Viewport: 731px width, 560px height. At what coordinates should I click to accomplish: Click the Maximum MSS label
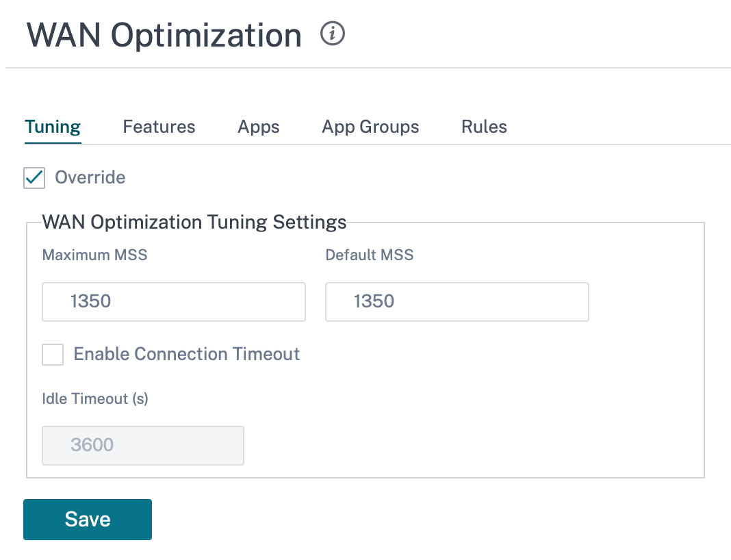(x=94, y=255)
